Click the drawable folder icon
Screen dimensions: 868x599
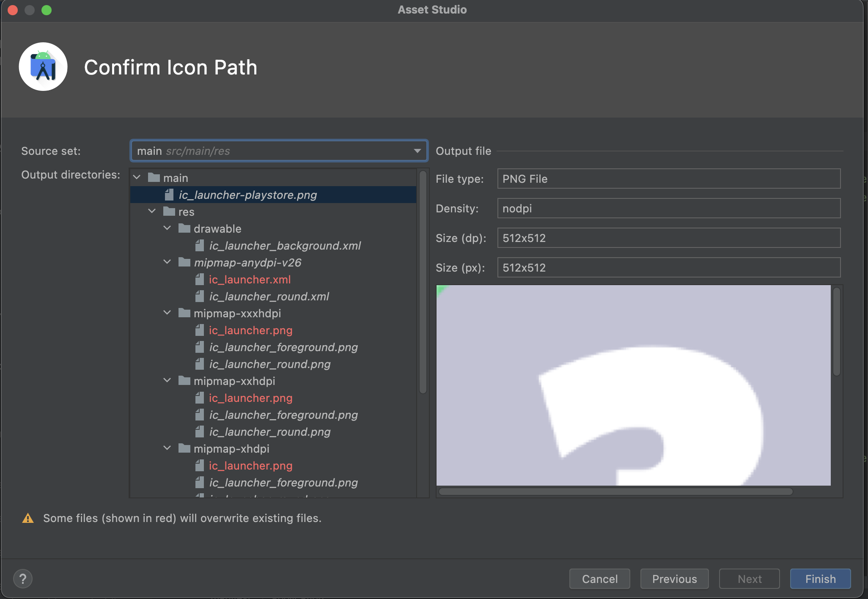coord(184,228)
